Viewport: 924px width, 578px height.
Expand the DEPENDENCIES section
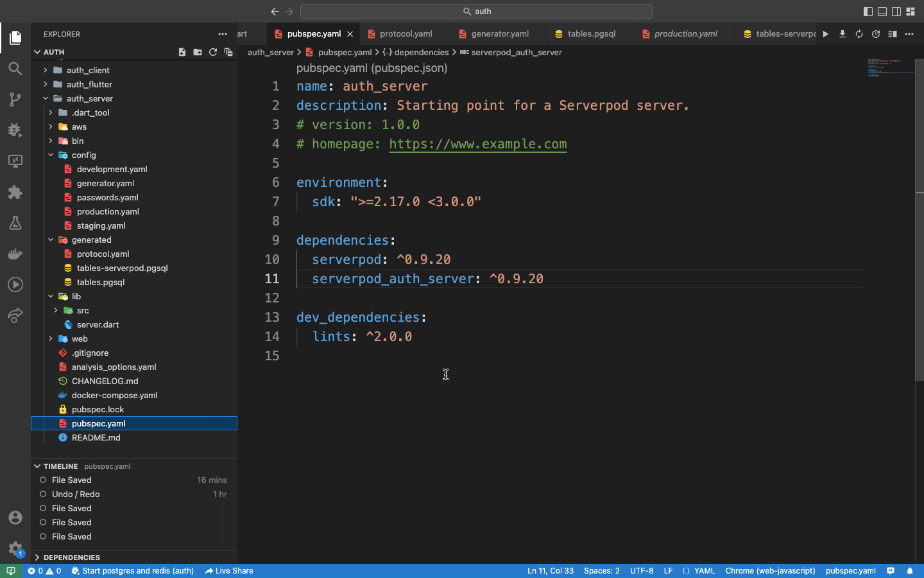134,557
